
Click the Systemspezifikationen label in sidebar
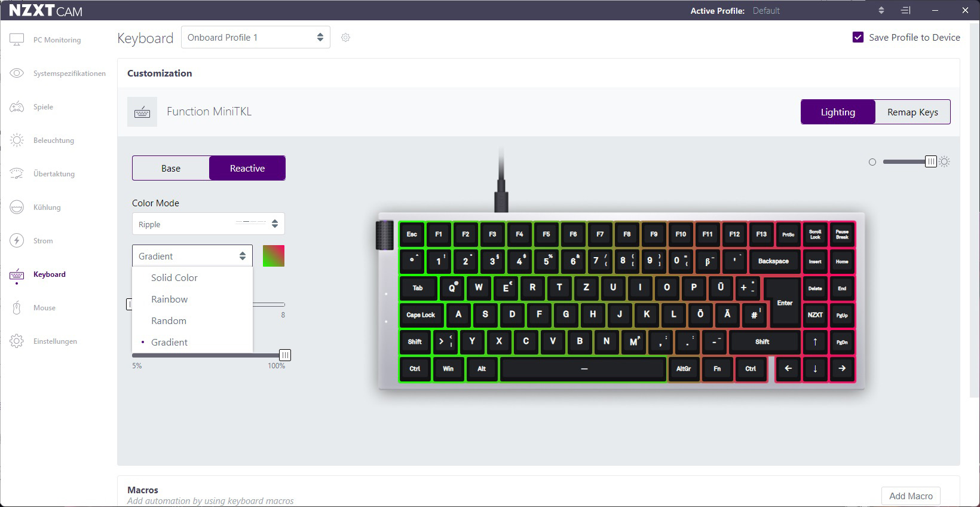pos(69,73)
